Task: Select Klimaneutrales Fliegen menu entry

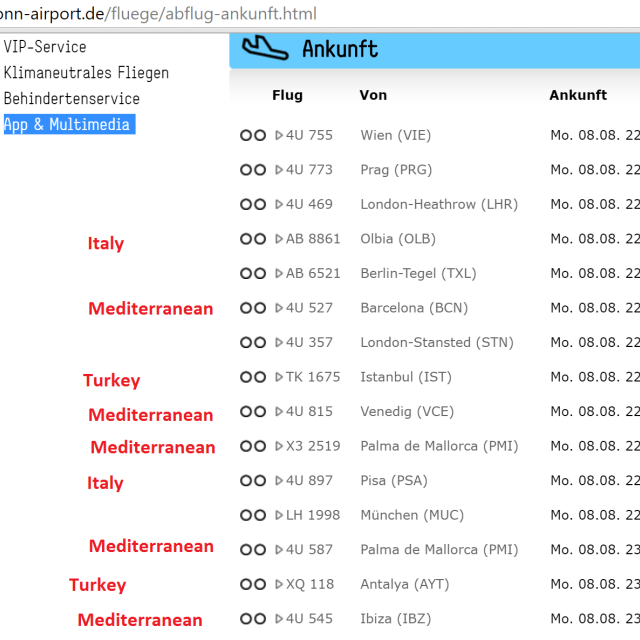Action: point(86,73)
